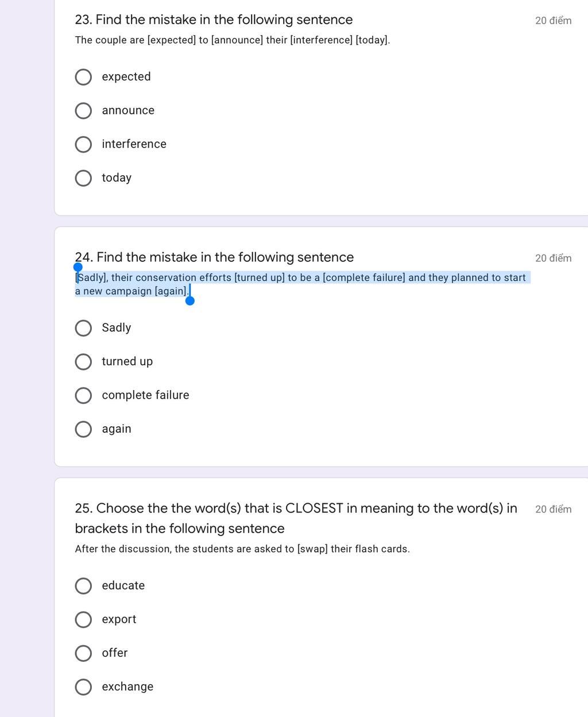Click the question 23 heading text
Screen dimensions: 588x717
(214, 20)
